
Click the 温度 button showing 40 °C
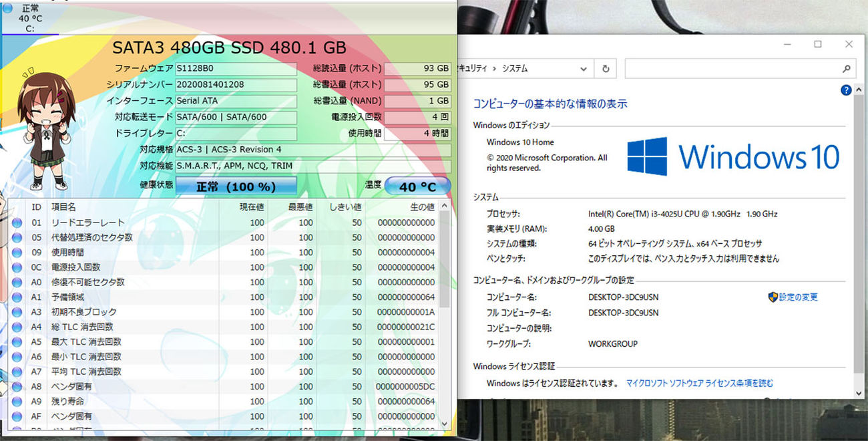pyautogui.click(x=418, y=186)
